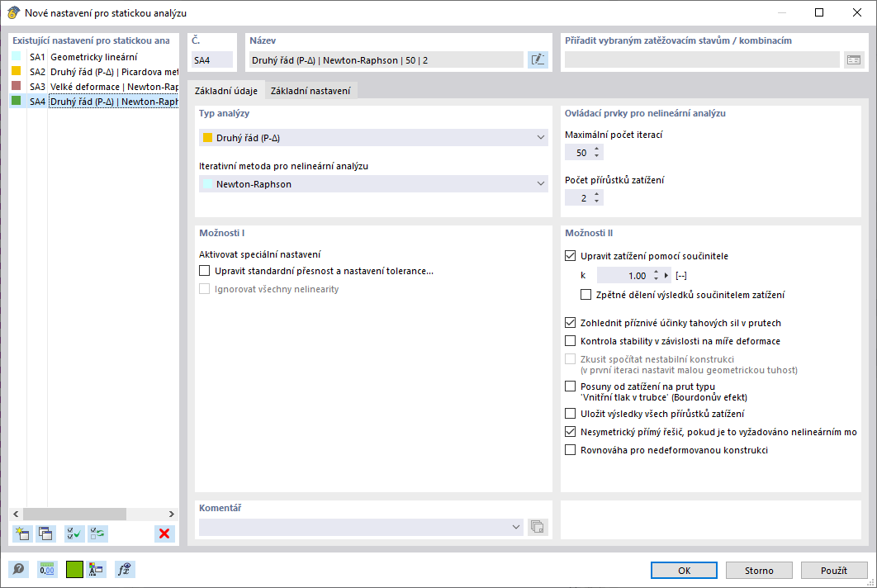Uncheck Zohlednit příznivé účinky tahových sil
Image resolution: width=877 pixels, height=588 pixels.
(x=571, y=323)
